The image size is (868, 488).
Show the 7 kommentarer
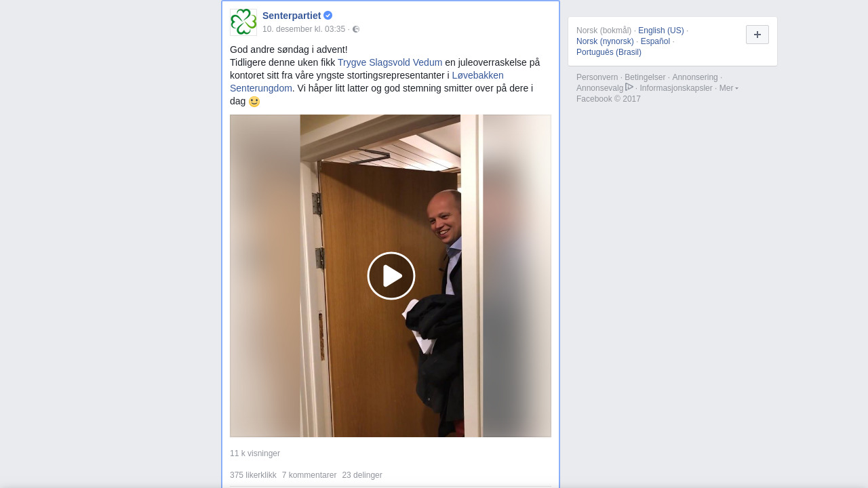click(309, 475)
